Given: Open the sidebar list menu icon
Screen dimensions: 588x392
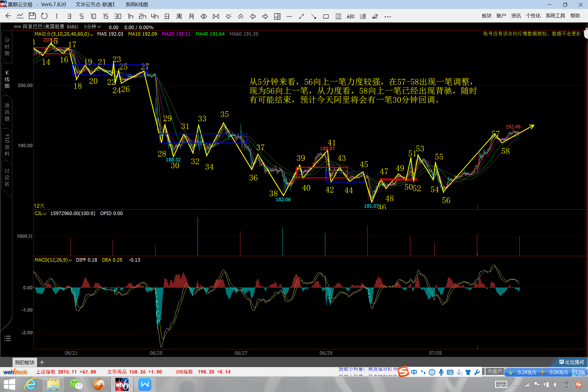Looking at the screenshot, I should [7, 338].
